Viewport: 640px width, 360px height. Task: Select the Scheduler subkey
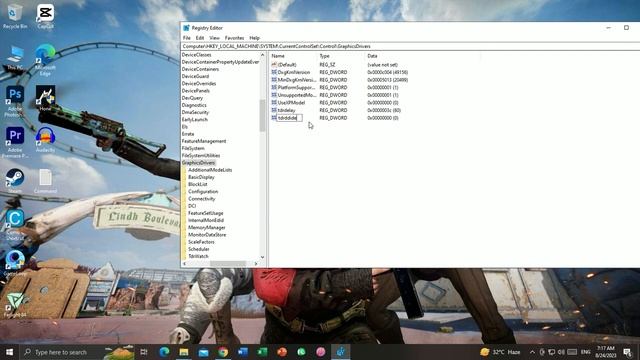click(199, 249)
